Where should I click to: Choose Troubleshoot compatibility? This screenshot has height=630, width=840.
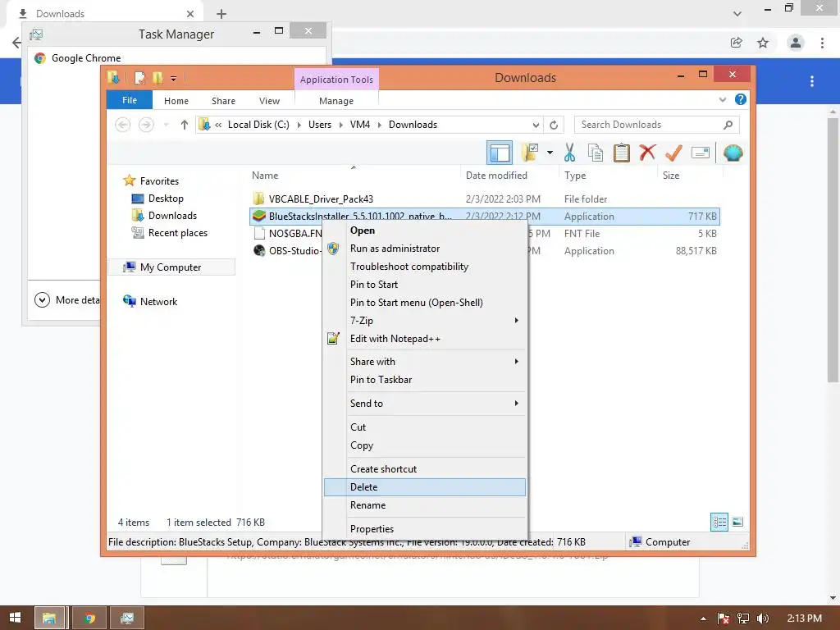(x=425, y=267)
